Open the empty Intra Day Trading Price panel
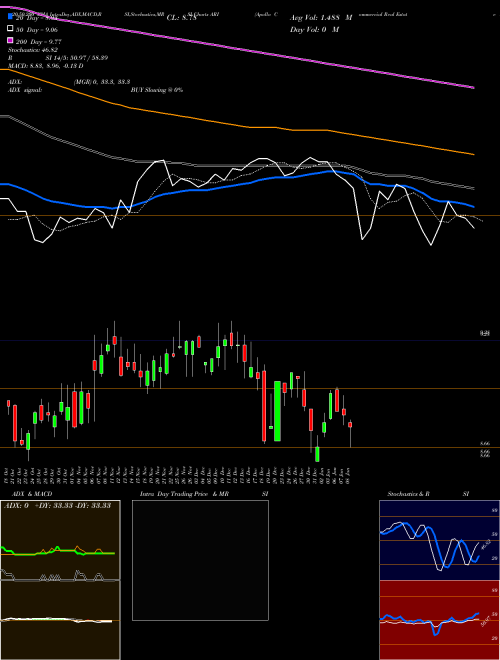The image size is (500, 660). [200, 560]
